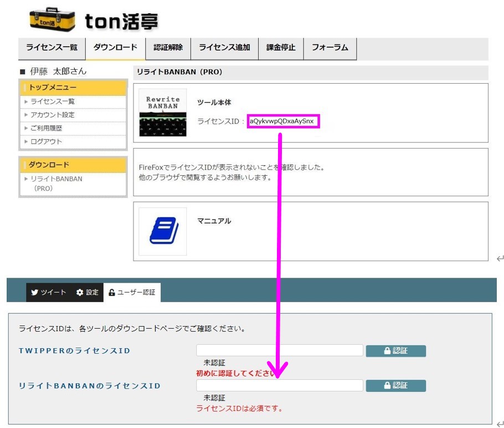The width and height of the screenshot is (504, 428).
Task: Open the blue manual book icon
Action: click(163, 231)
